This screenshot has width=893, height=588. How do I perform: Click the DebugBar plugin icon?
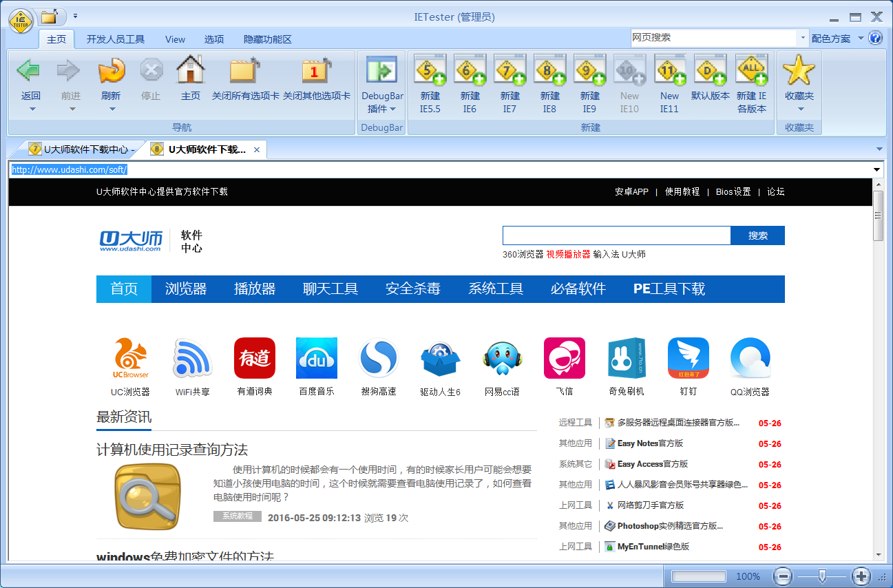click(382, 70)
